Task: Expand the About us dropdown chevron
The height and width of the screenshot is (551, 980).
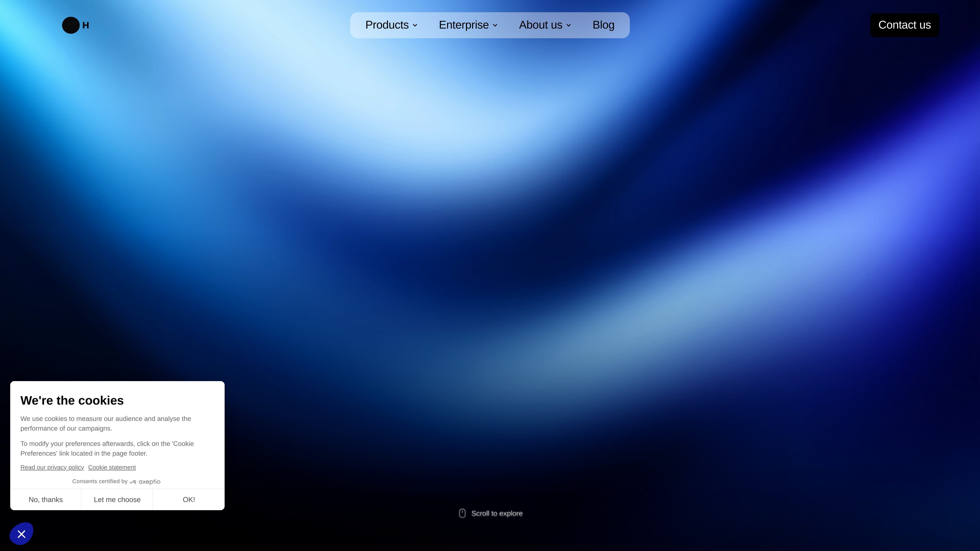Action: click(x=569, y=26)
